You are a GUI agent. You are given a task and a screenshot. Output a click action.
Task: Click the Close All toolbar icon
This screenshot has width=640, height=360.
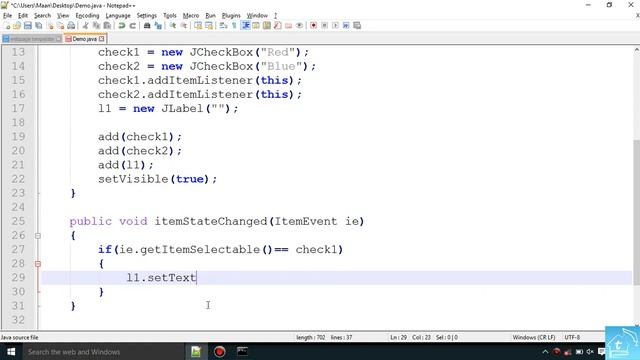coord(60,26)
